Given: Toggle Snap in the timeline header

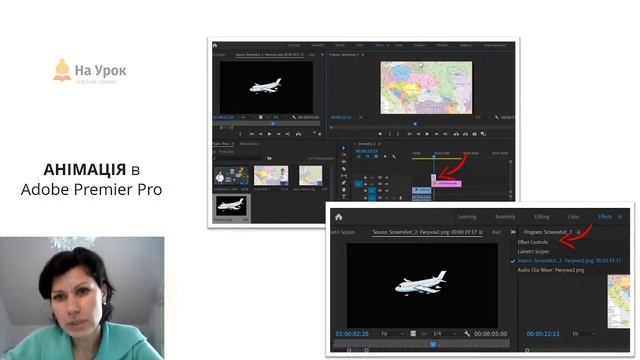Looking at the screenshot, I should 367,156.
